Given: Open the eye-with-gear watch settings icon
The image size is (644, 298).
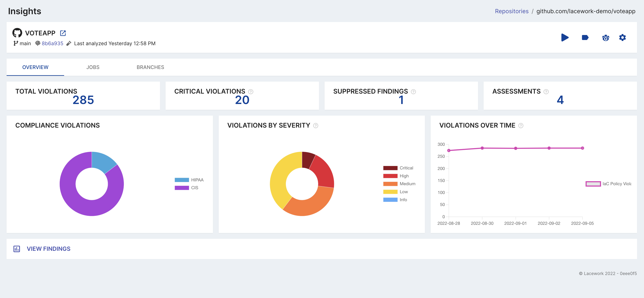Looking at the screenshot, I should (605, 38).
